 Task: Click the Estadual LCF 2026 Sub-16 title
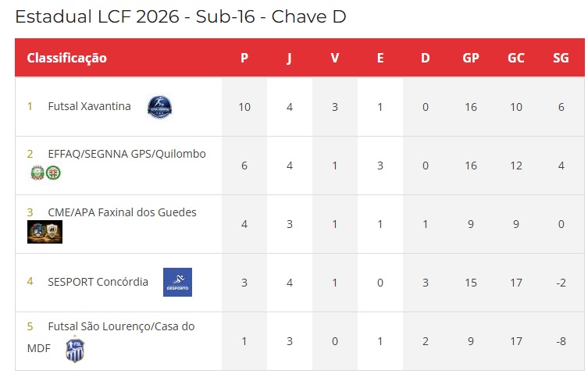(180, 16)
